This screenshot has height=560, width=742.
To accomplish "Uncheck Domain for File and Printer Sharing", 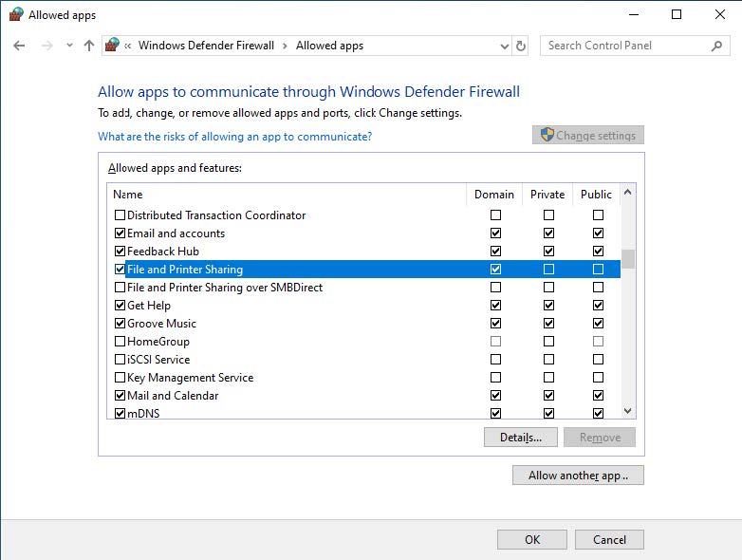I will click(x=495, y=269).
